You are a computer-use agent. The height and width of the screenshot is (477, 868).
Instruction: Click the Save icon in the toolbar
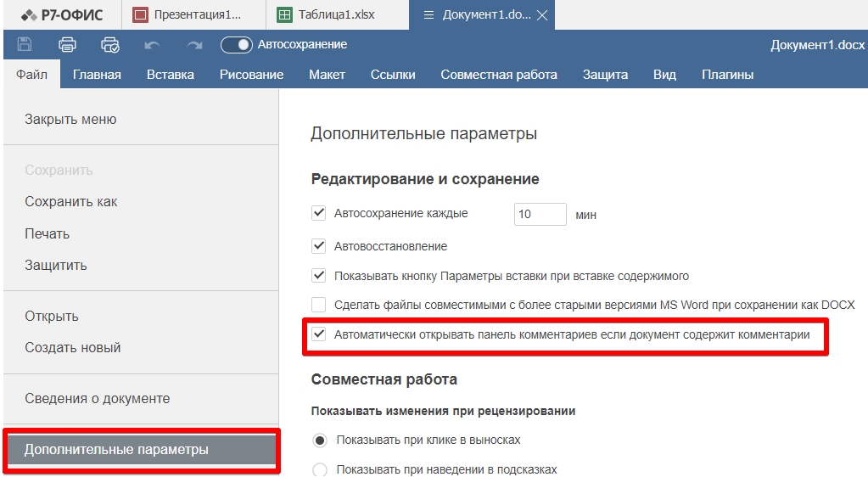(25, 45)
